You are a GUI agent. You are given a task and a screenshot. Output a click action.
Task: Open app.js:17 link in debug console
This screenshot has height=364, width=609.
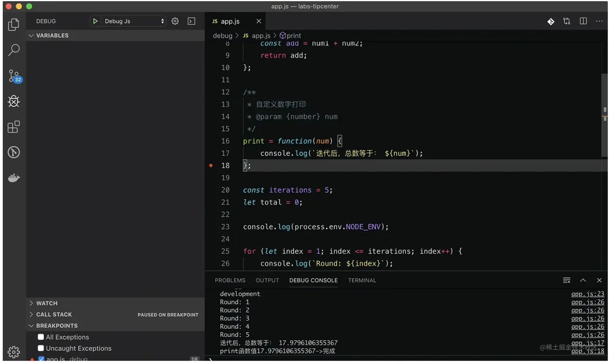coord(588,343)
